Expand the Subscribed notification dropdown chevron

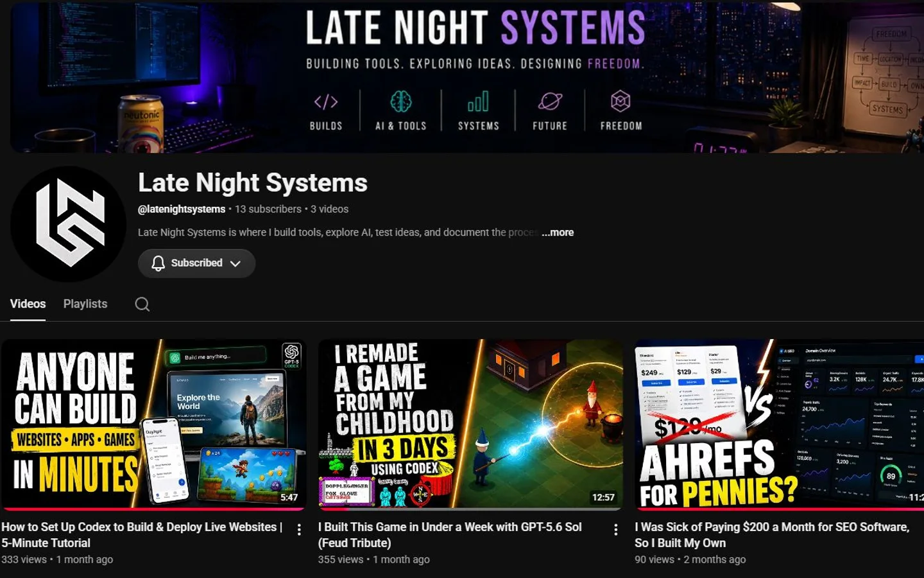235,263
